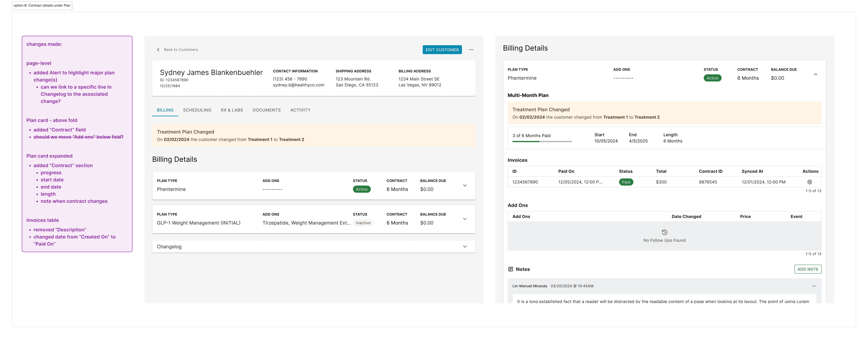Click the Date Changed column header

686,217
